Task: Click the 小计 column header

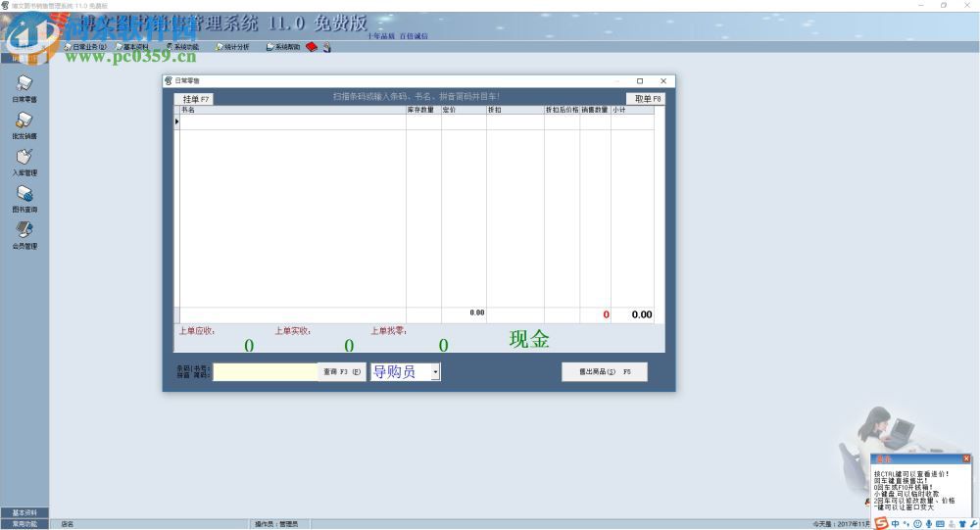Action: [632, 110]
